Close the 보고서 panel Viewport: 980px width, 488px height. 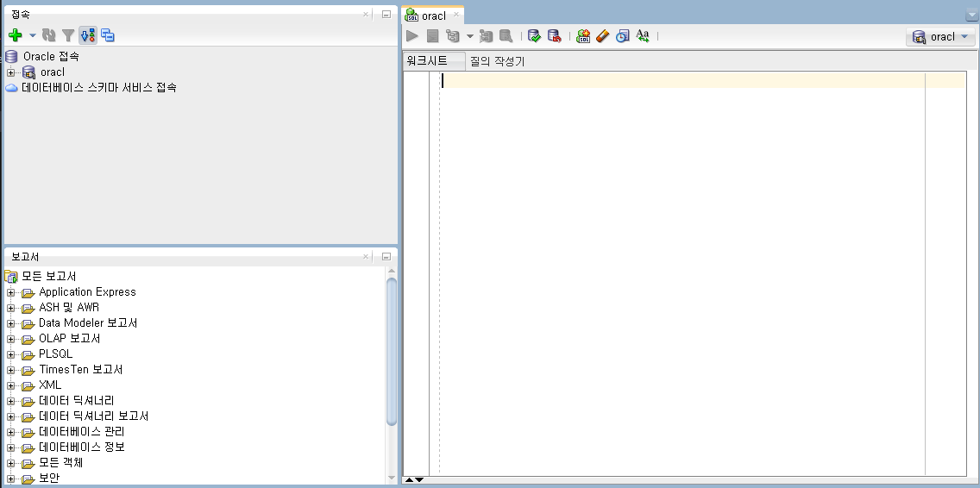[366, 256]
